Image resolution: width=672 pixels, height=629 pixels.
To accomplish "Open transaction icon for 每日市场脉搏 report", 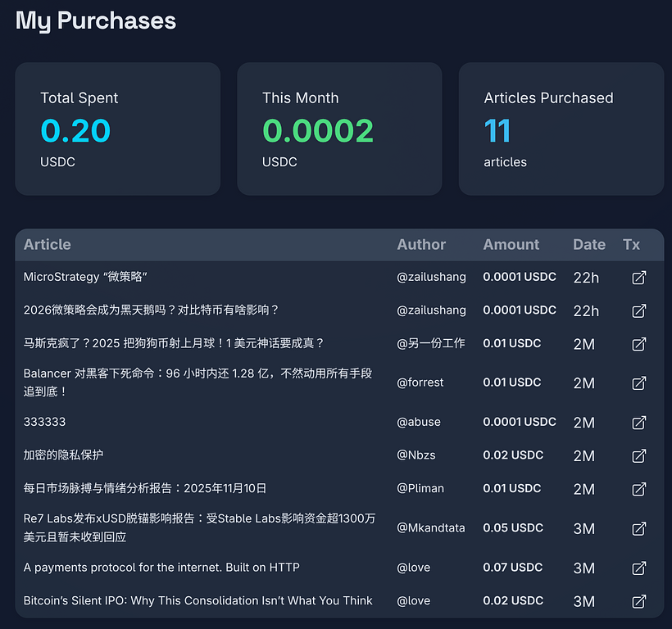I will pyautogui.click(x=639, y=489).
